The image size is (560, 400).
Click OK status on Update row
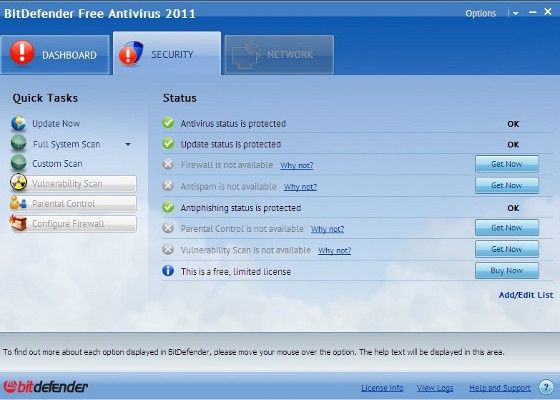pos(513,145)
